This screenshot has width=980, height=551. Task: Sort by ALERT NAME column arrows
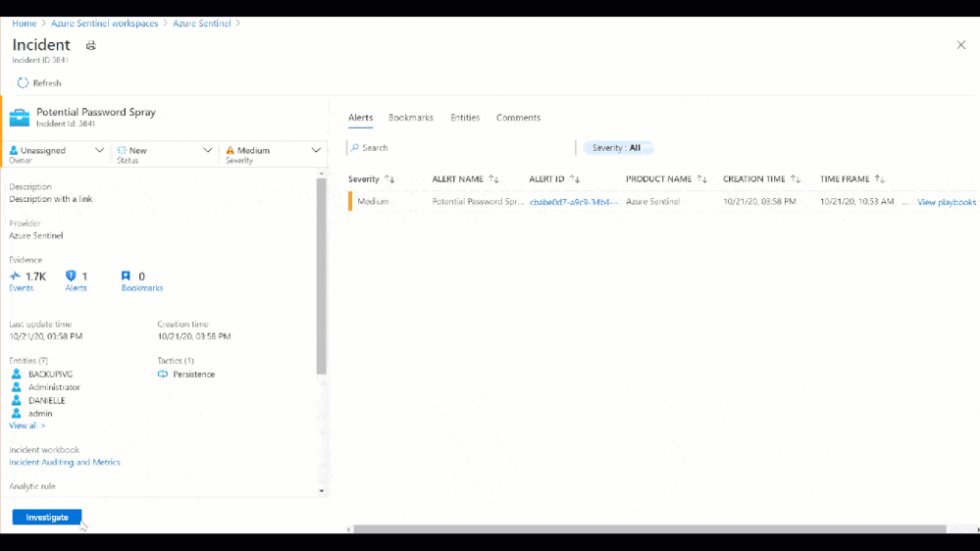(x=493, y=178)
